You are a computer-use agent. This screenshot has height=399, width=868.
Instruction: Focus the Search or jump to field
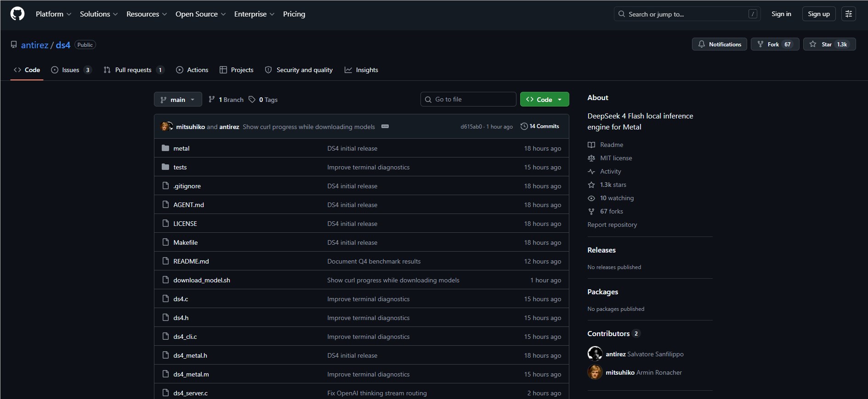click(687, 14)
